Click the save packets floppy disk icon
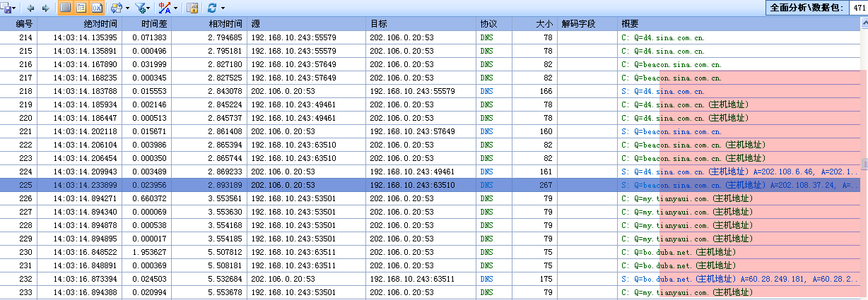868x300 pixels. click(x=7, y=8)
